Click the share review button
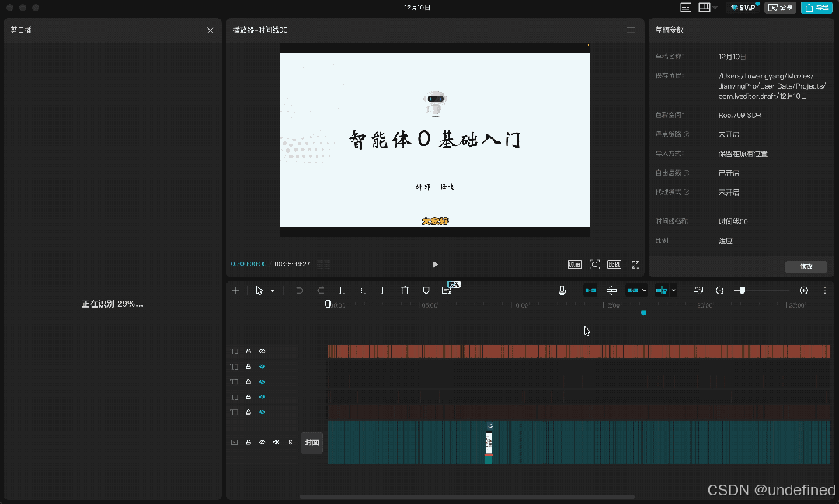The image size is (839, 504). pos(780,8)
